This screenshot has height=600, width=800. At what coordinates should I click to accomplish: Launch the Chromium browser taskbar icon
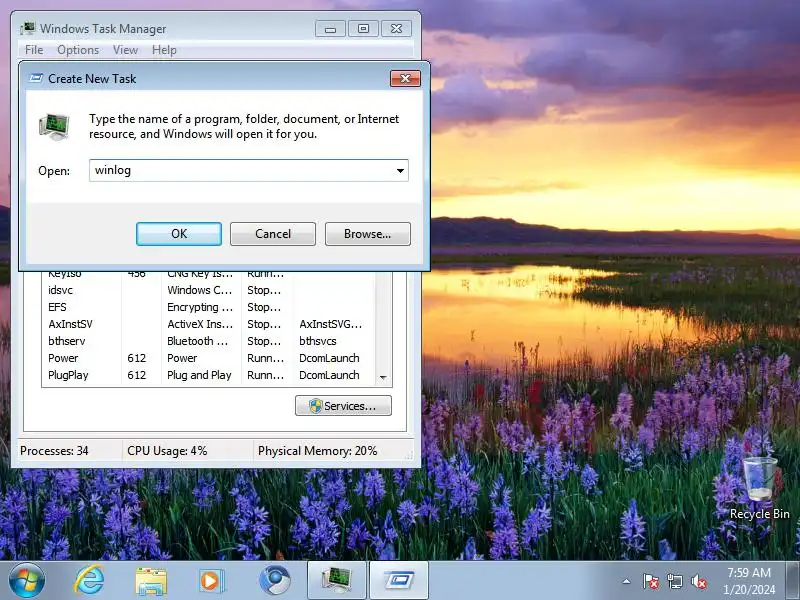pos(274,581)
